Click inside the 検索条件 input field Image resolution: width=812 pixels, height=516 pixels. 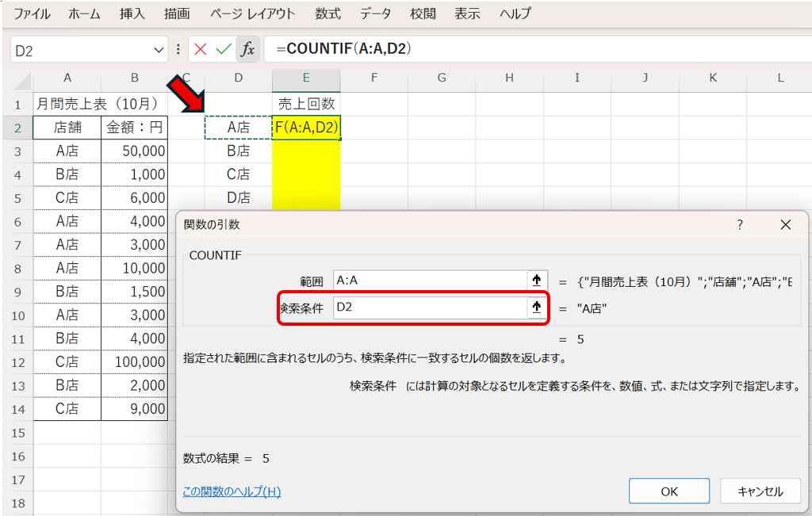pos(428,308)
